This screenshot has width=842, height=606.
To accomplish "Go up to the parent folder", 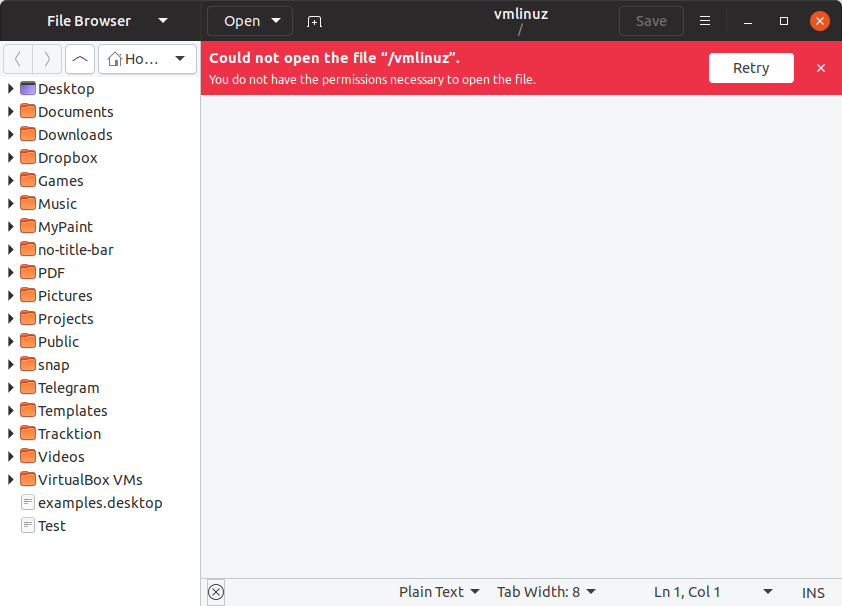I will coord(80,59).
